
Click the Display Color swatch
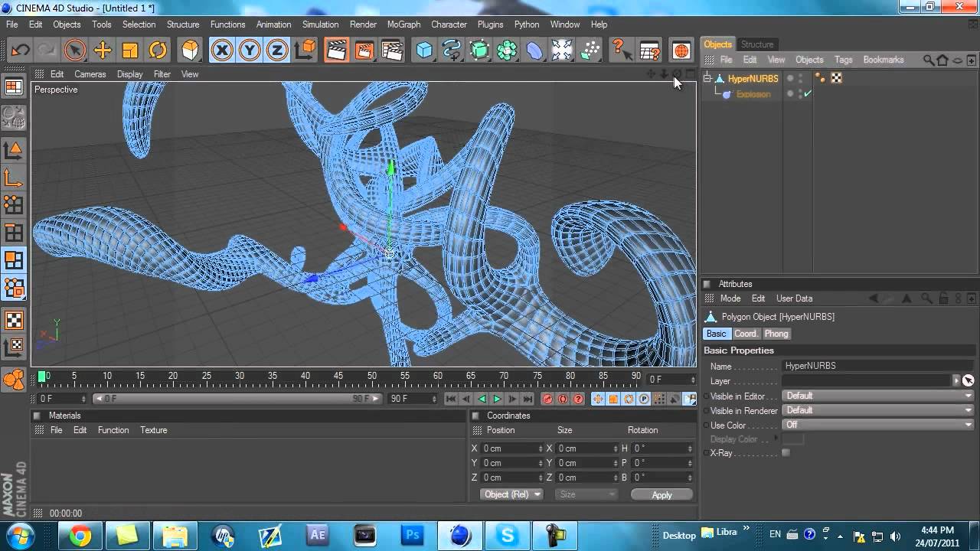[792, 439]
